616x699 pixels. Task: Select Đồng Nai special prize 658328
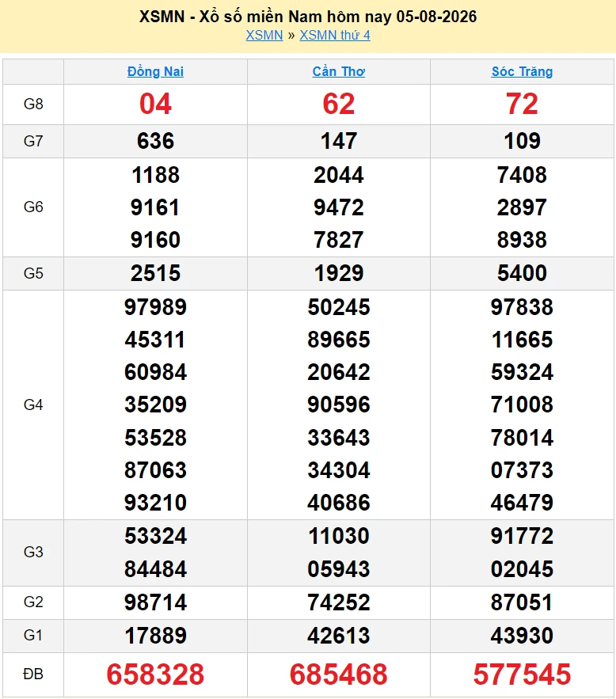tap(155, 674)
